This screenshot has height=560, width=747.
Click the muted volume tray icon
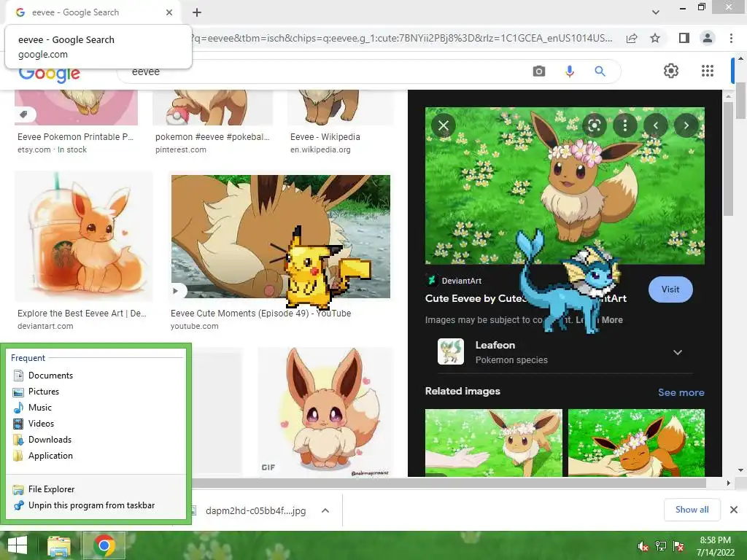tap(643, 545)
